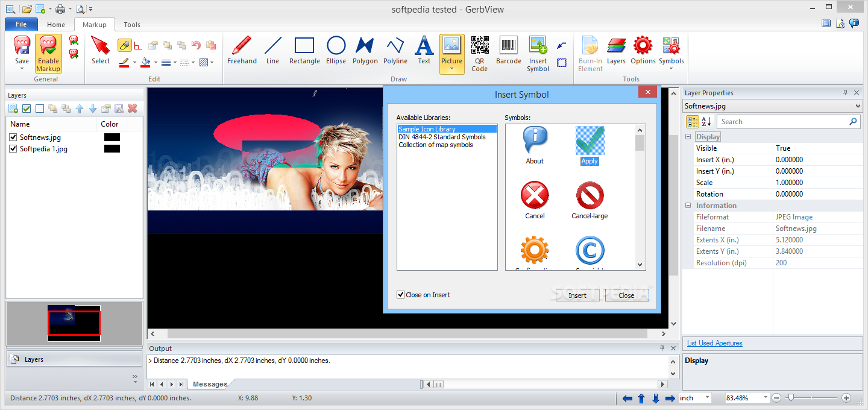Collapse the Display property group
This screenshot has height=410, width=868.
(x=688, y=137)
